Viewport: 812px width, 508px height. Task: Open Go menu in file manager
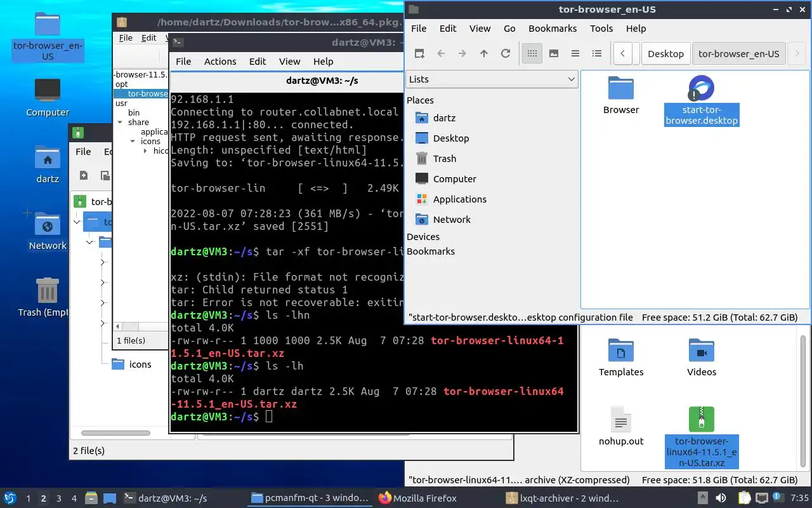pyautogui.click(x=509, y=28)
